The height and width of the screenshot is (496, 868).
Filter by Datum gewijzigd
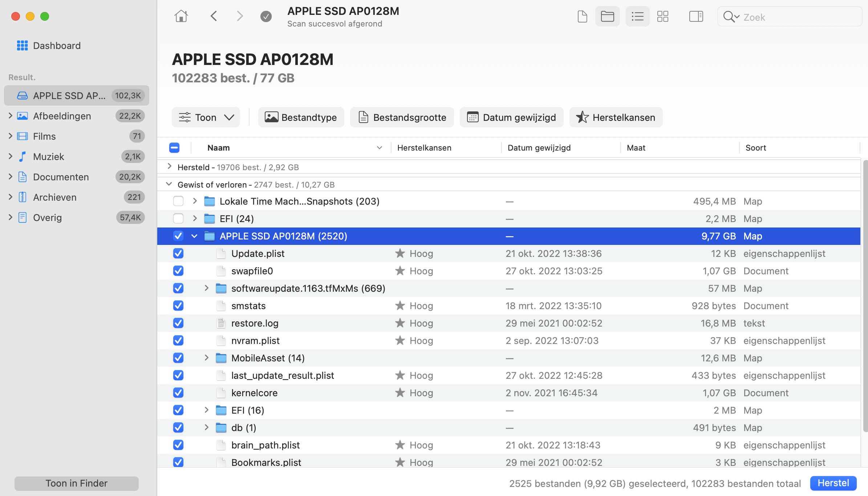[x=511, y=117]
